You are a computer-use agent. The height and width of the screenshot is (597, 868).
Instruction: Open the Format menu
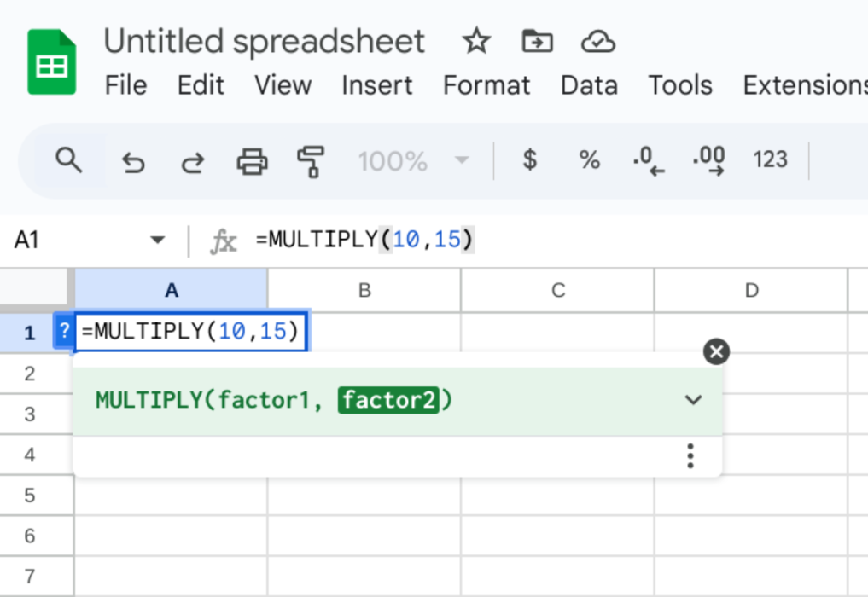(486, 85)
